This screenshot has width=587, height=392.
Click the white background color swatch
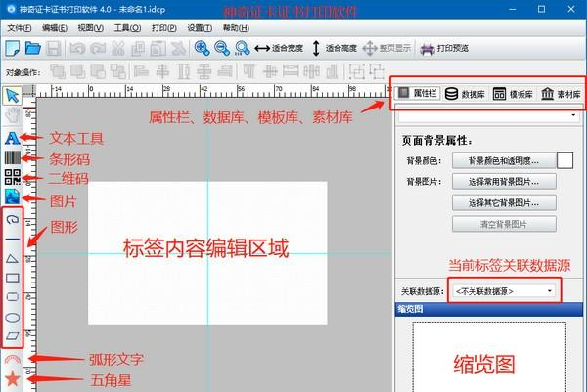[564, 161]
